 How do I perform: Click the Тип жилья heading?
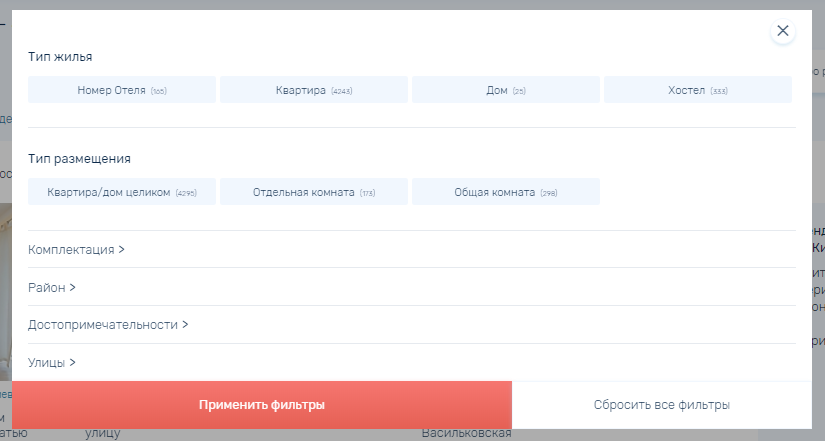[x=60, y=57]
